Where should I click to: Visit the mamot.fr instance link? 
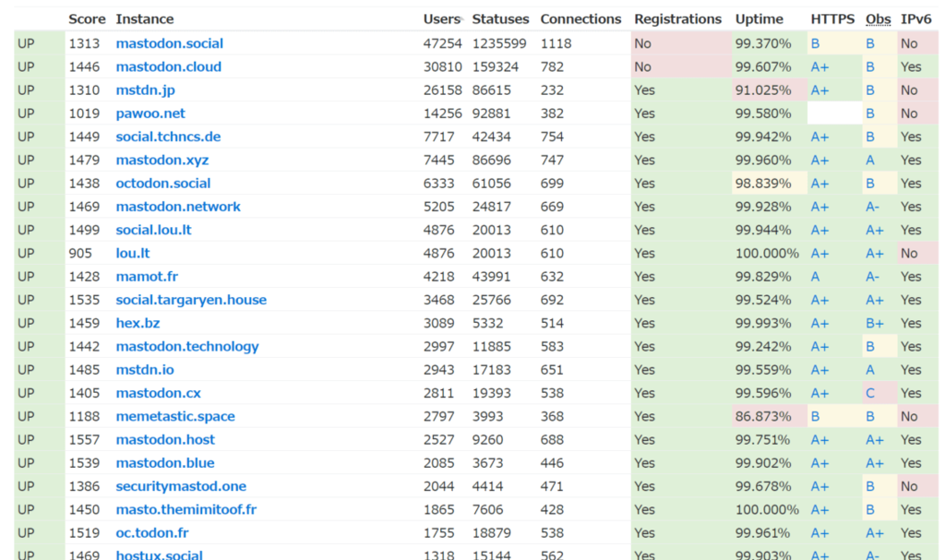[147, 277]
